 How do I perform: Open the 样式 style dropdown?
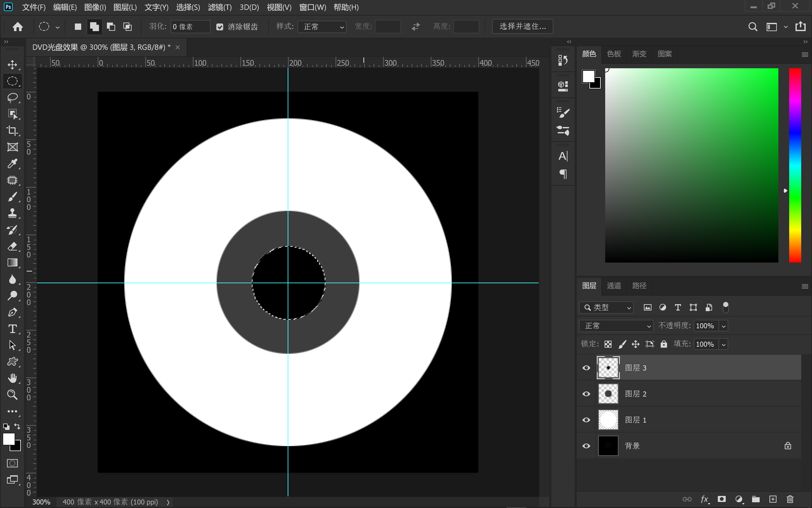coord(322,27)
